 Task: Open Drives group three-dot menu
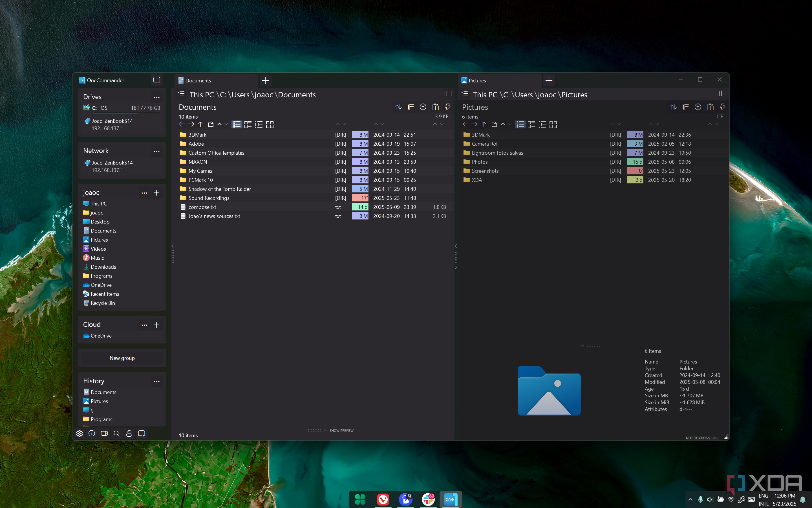pyautogui.click(x=157, y=97)
